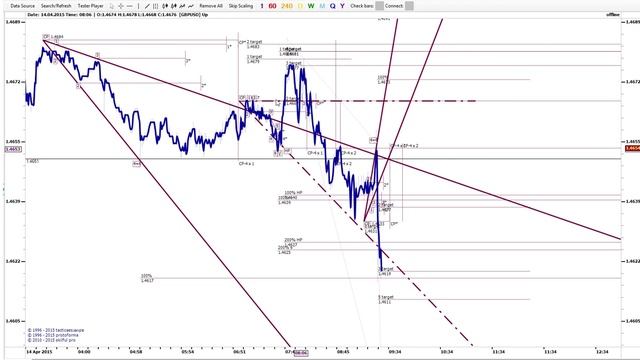Switch to the 1 minute timeframe
Viewport: 640px width, 360px height.
point(262,6)
